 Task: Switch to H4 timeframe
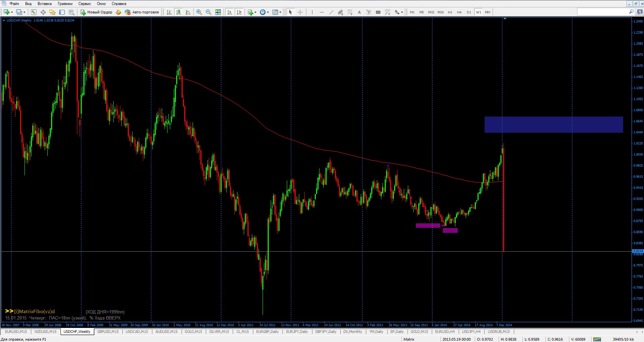tap(459, 12)
